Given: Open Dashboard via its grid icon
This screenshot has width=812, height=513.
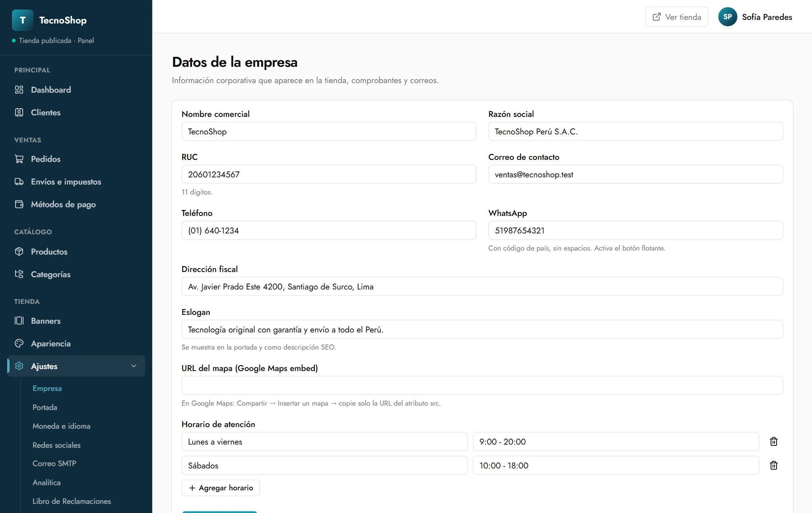Looking at the screenshot, I should 19,90.
